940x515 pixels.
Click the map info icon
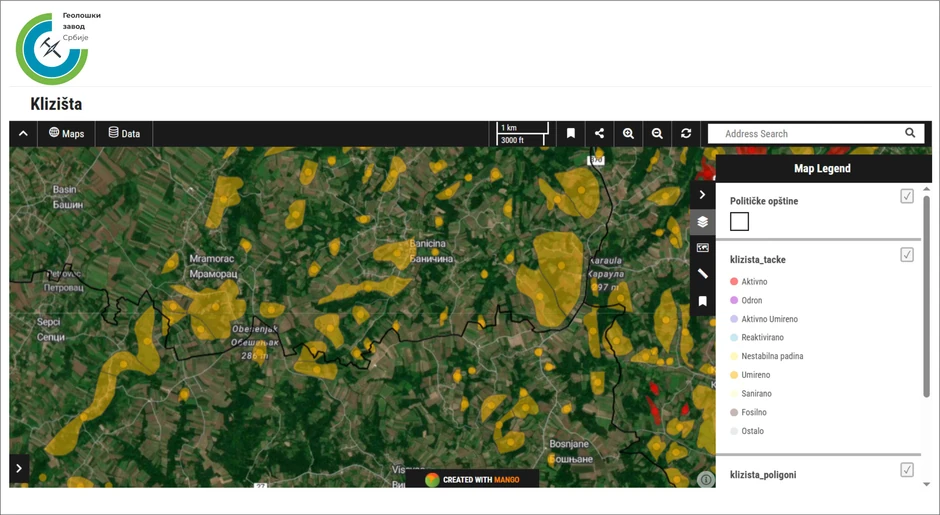click(x=705, y=480)
